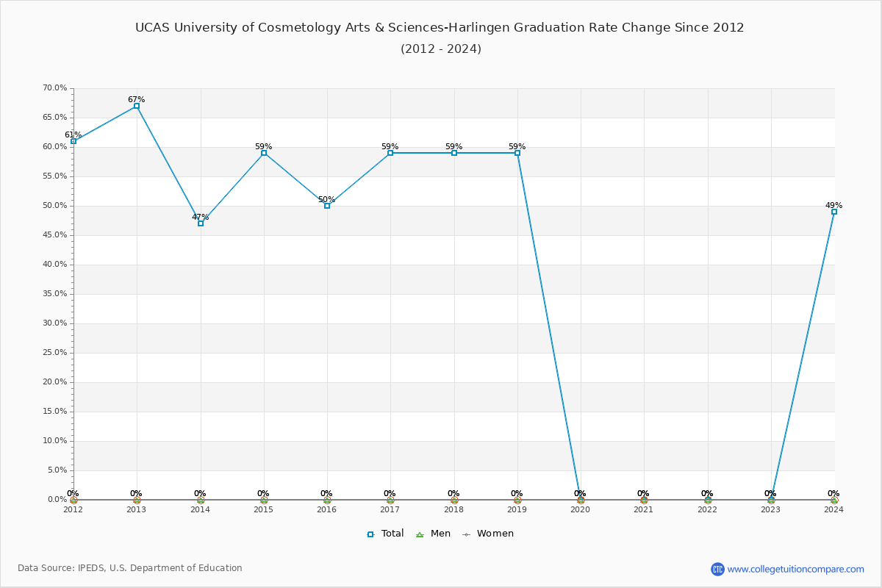Viewport: 882px width, 588px height.
Task: Click the 35.0% y-axis label
Action: [54, 294]
